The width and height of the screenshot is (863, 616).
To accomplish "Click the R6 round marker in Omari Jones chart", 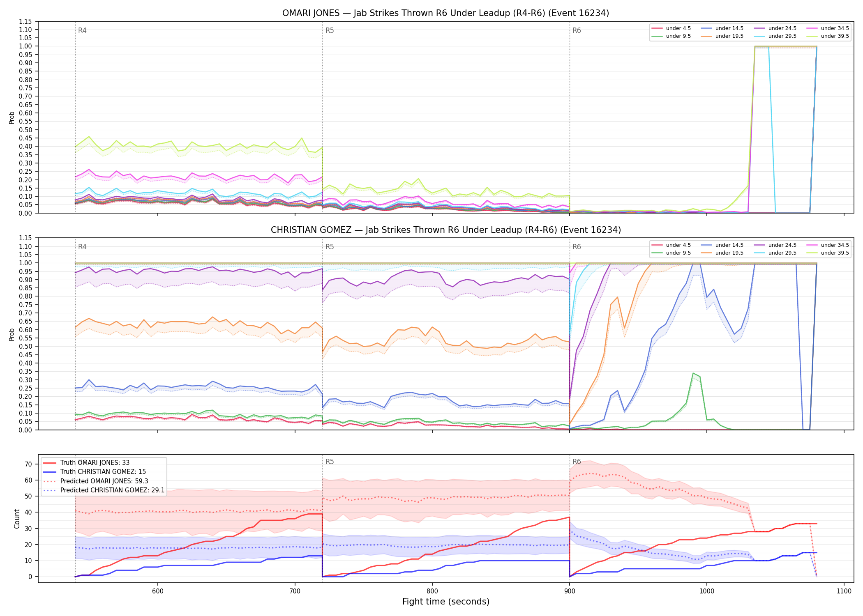I will [577, 30].
